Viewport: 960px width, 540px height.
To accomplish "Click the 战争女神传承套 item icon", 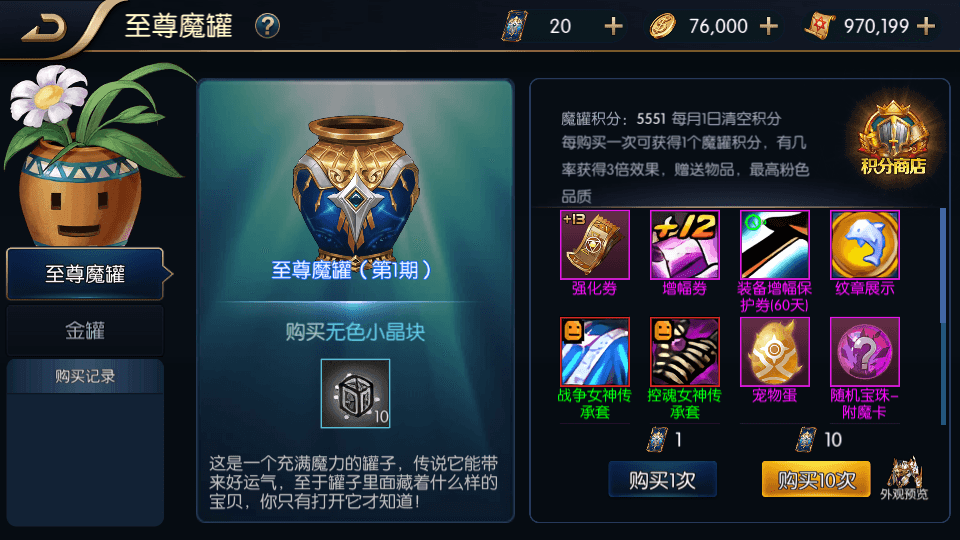I will (x=594, y=351).
